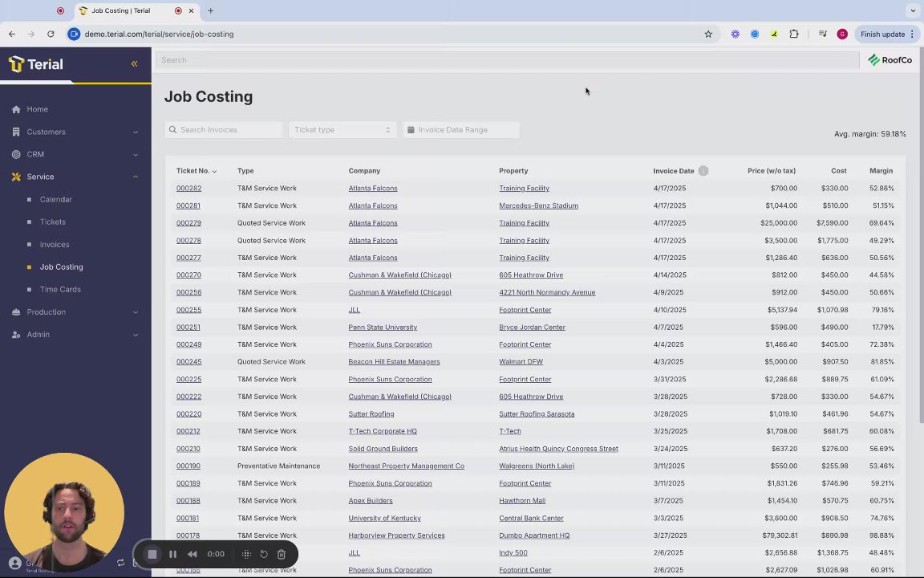924x578 pixels.
Task: Expand the Customers menu chevron
Action: pos(136,132)
